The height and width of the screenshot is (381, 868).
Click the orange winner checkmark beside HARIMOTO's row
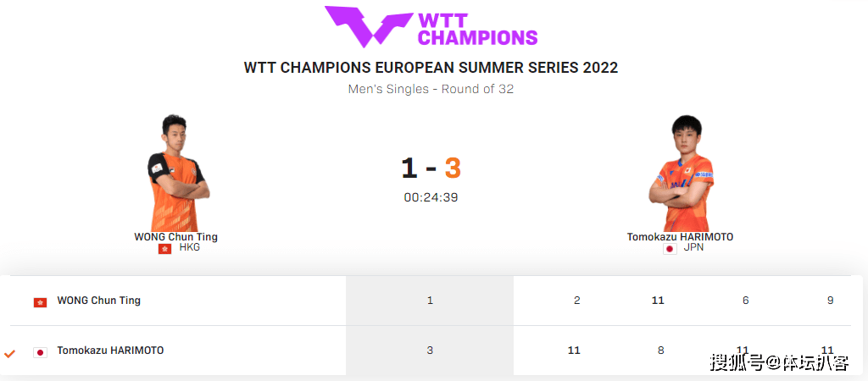9,353
